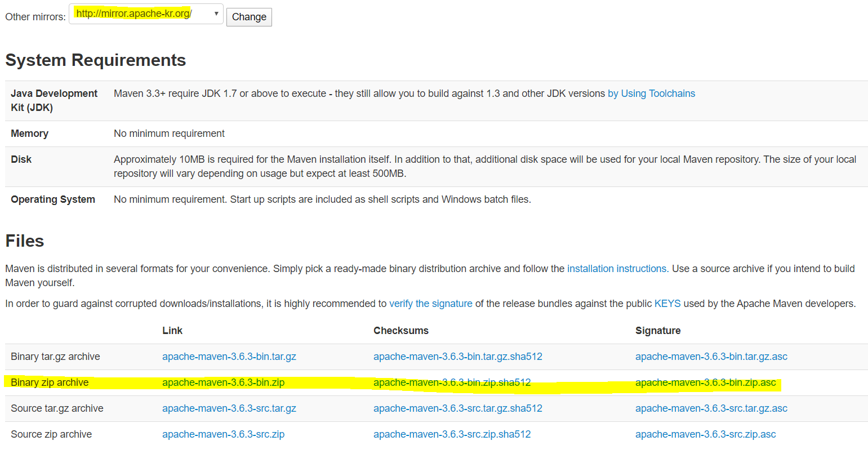
Task: Select the Memory row label
Action: point(30,133)
